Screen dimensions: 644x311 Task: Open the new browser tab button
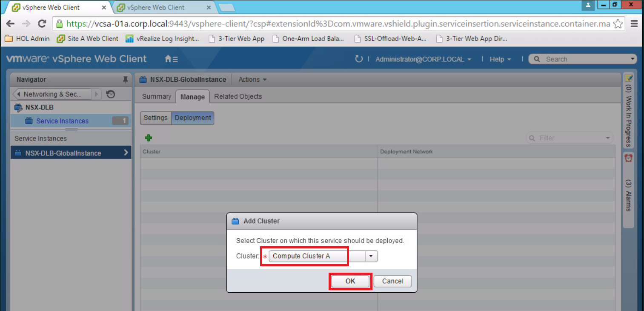click(227, 7)
